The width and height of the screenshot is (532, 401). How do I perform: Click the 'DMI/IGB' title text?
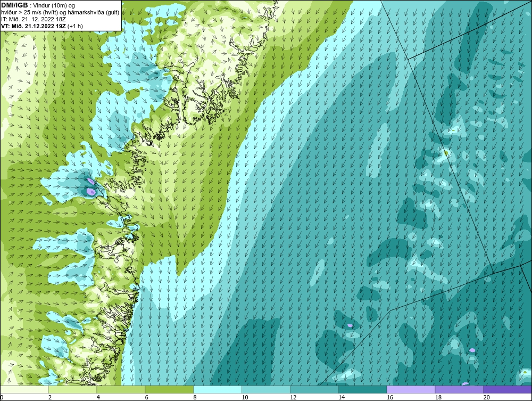click(x=14, y=5)
